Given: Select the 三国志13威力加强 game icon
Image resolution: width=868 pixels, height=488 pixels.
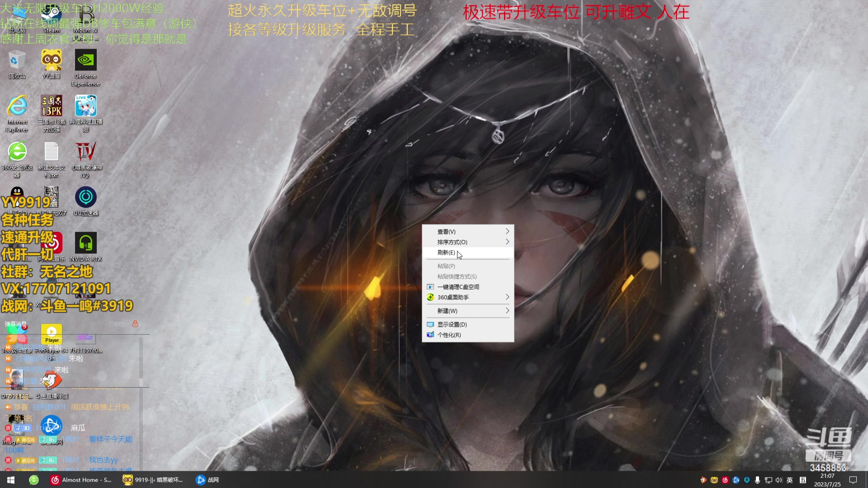Looking at the screenshot, I should [x=52, y=113].
